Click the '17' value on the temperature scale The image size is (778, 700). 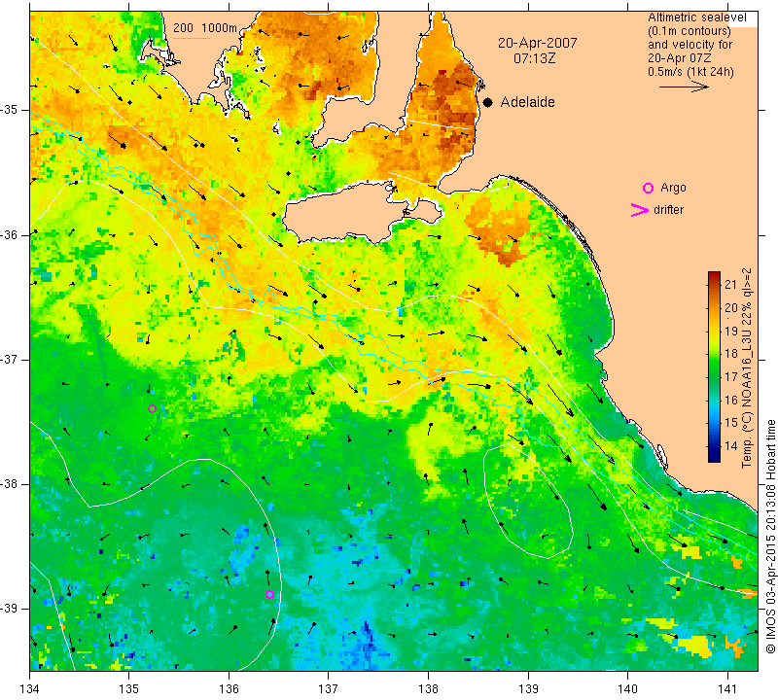[731, 376]
